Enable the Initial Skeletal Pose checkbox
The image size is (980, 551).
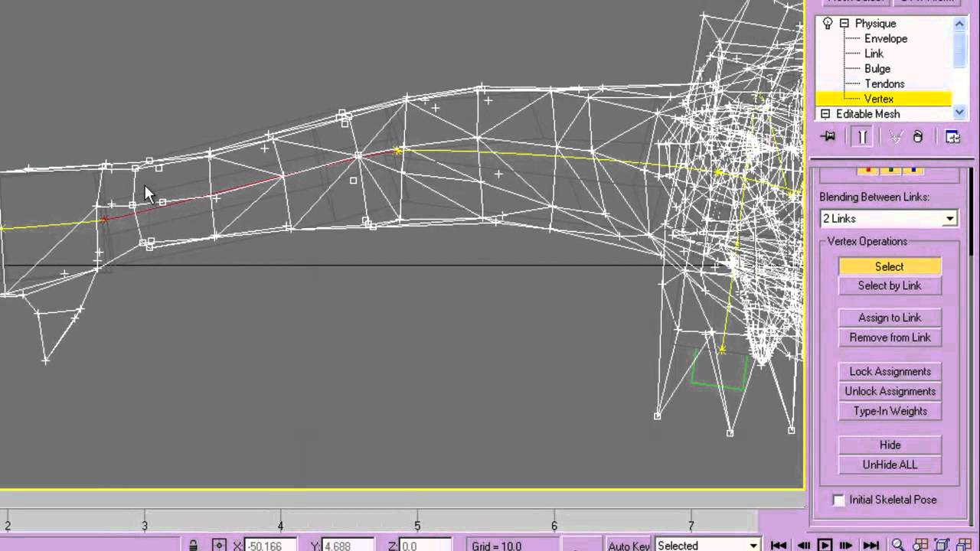click(838, 500)
